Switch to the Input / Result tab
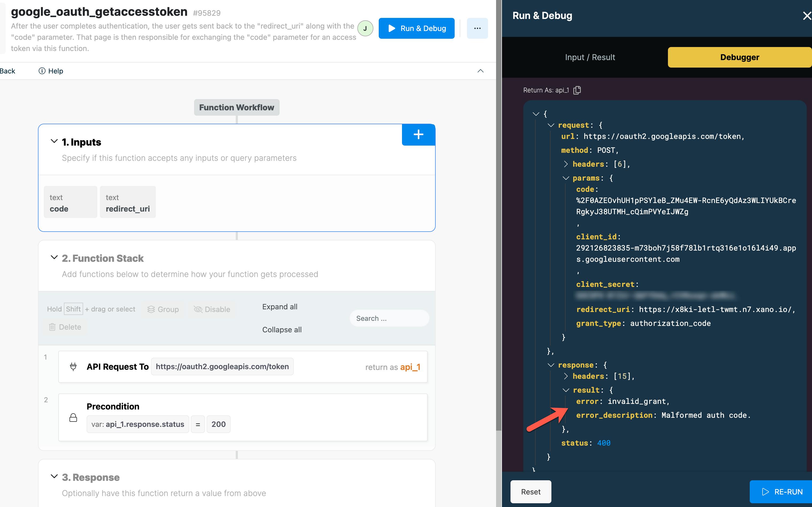 coord(590,57)
